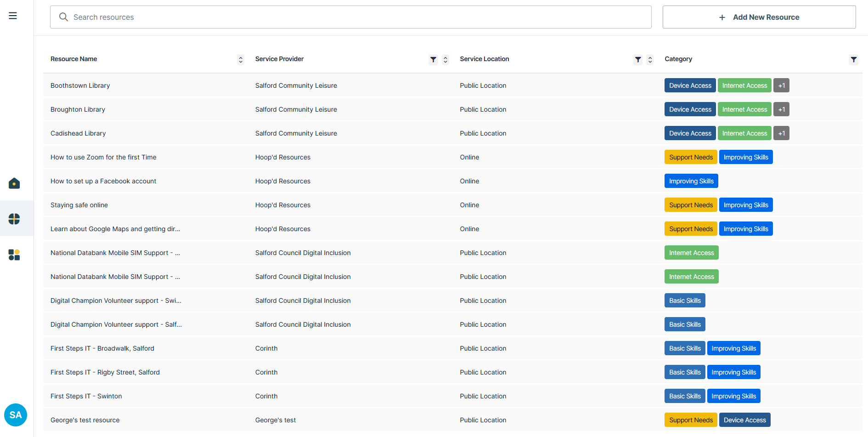Click Improving Skills tag on Facebook account row

click(691, 181)
